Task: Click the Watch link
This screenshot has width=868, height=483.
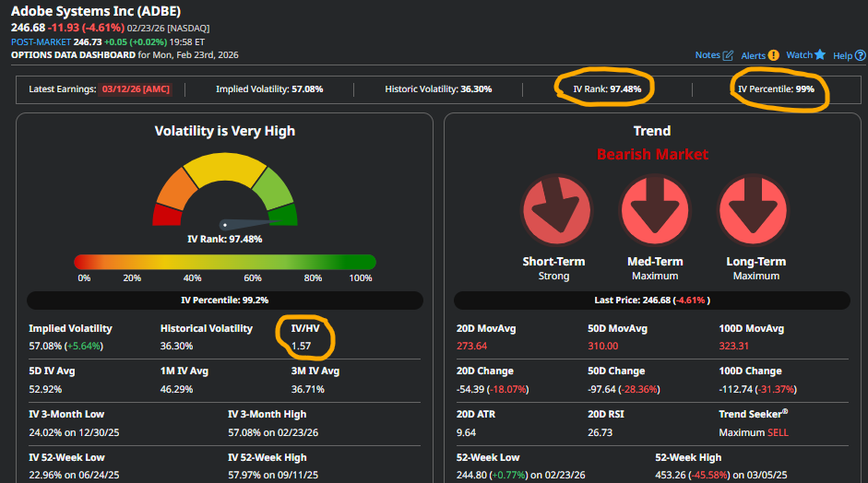Action: [800, 54]
